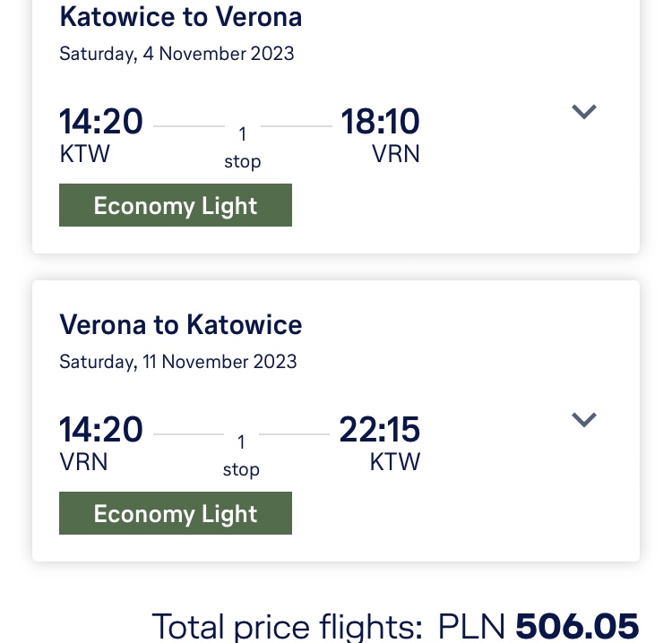The image size is (672, 643).
Task: Open the Katowice to Verona heading
Action: [x=180, y=17]
